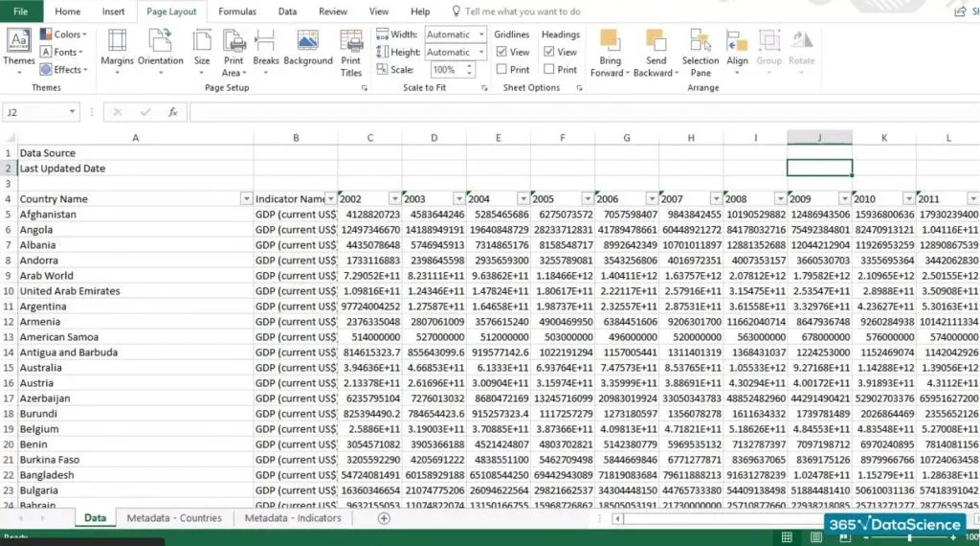980x546 pixels.
Task: Open the Orientation options
Action: point(160,43)
